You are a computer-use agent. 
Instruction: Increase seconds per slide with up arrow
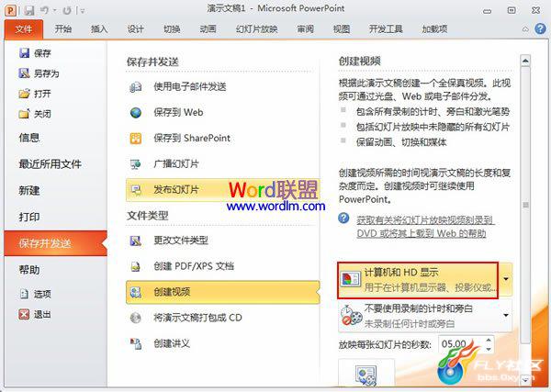click(489, 340)
